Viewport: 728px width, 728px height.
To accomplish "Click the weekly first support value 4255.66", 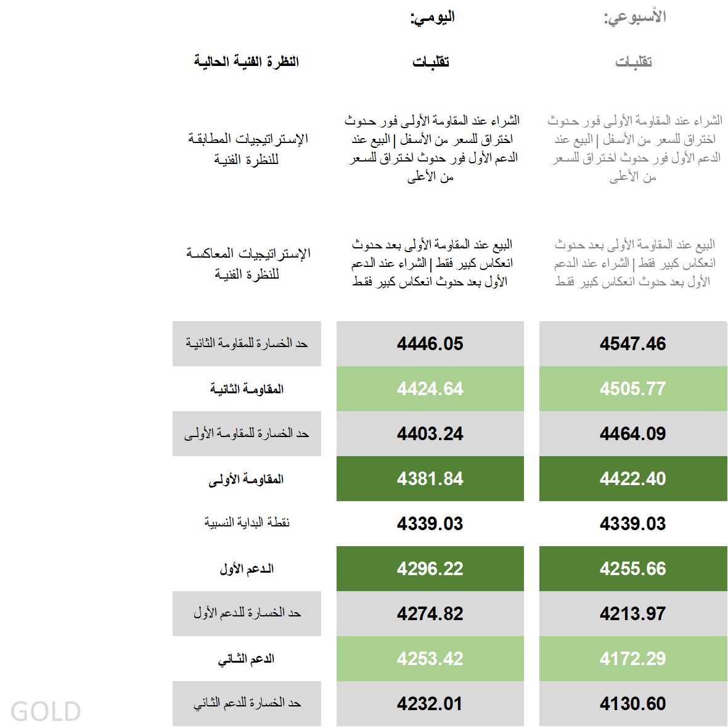I will point(632,569).
